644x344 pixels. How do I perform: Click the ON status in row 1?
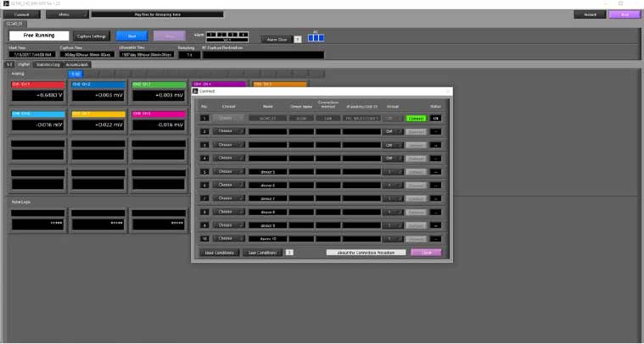[436, 118]
